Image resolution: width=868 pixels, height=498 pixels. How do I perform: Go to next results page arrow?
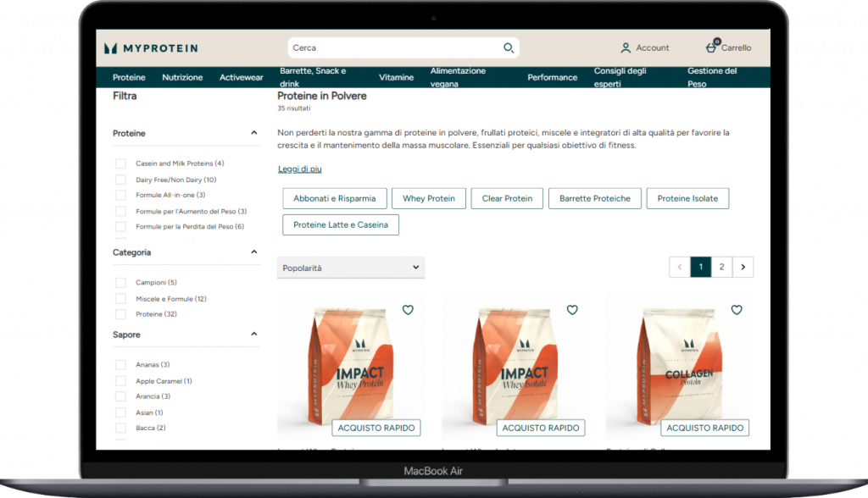743,267
